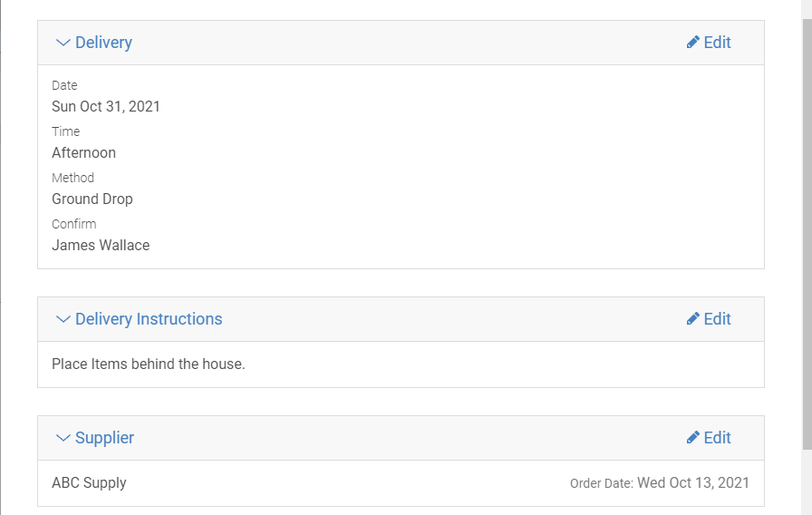
Task: Click the text Place Items behind the house
Action: (149, 364)
